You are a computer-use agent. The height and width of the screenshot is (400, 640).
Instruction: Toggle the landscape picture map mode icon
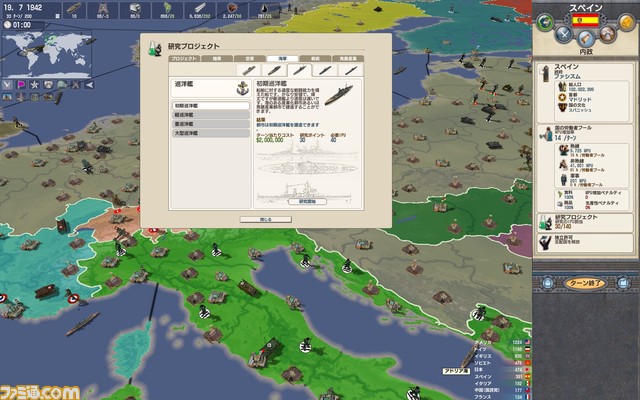pos(7,97)
